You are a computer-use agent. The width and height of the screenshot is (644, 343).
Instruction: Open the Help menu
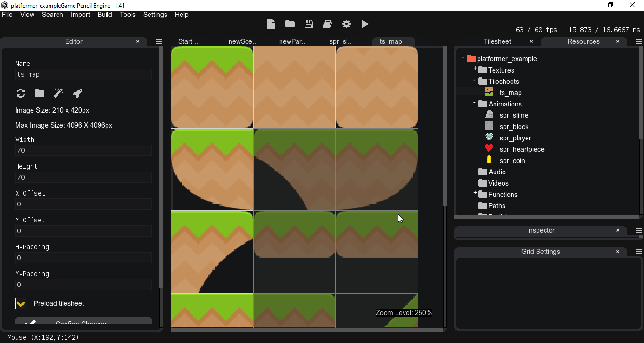pos(182,15)
